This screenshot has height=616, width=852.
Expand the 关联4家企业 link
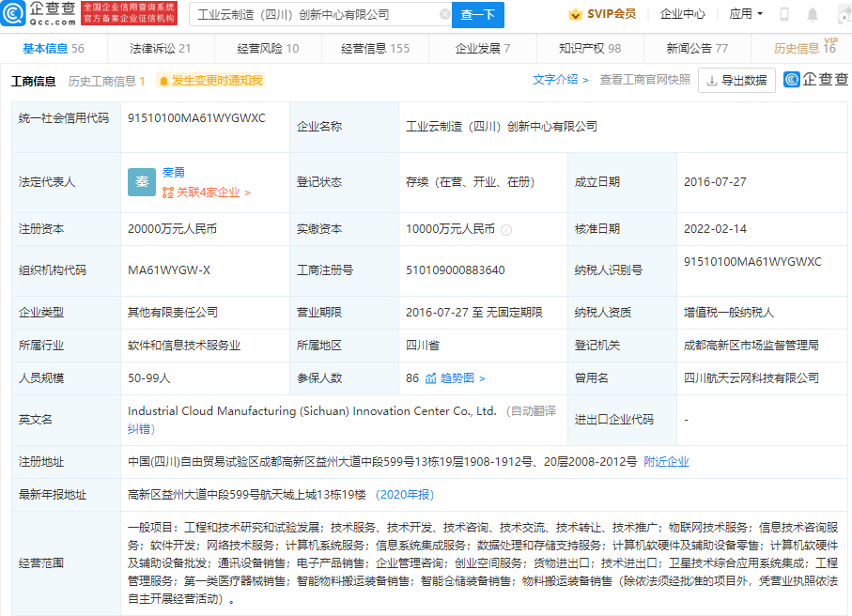coord(207,192)
